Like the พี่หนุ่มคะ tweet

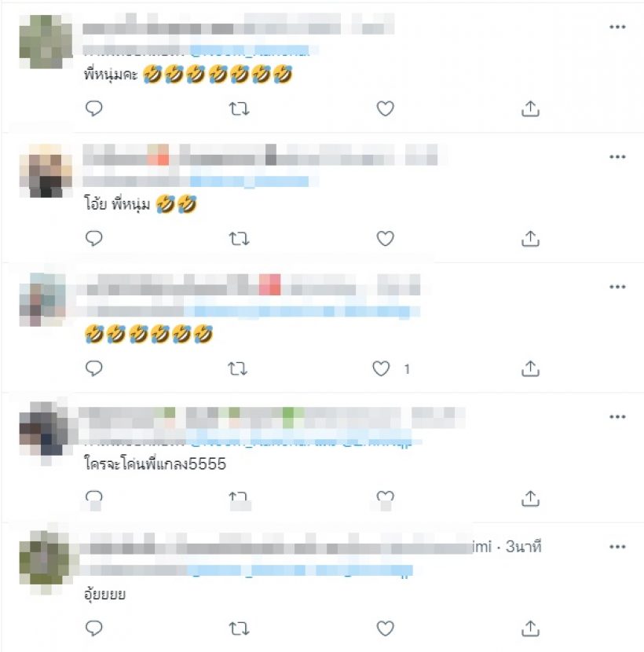pyautogui.click(x=385, y=108)
